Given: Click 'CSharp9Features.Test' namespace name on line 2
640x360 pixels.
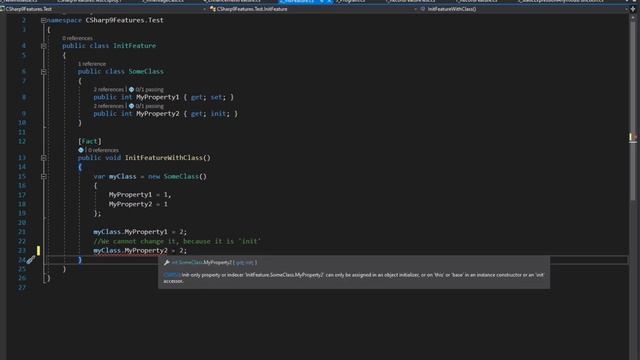Looking at the screenshot, I should (x=124, y=20).
